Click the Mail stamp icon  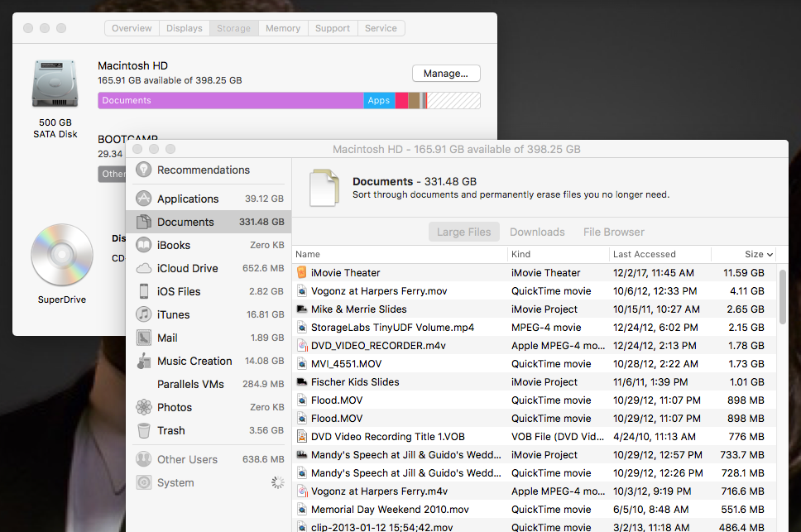[x=144, y=338]
